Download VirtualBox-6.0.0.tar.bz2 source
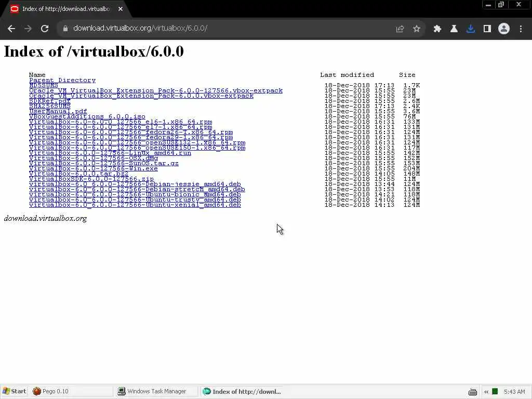Screen dimensions: 532x399 (79, 174)
